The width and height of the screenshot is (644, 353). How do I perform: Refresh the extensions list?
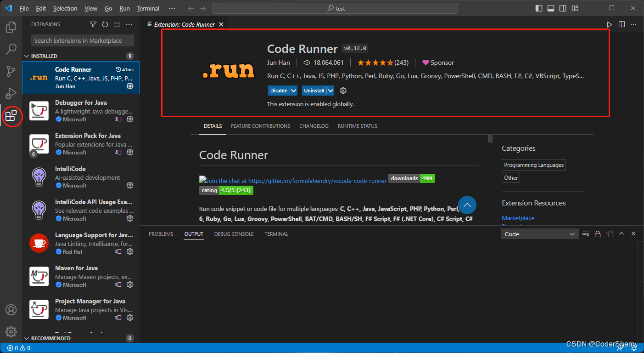click(105, 24)
